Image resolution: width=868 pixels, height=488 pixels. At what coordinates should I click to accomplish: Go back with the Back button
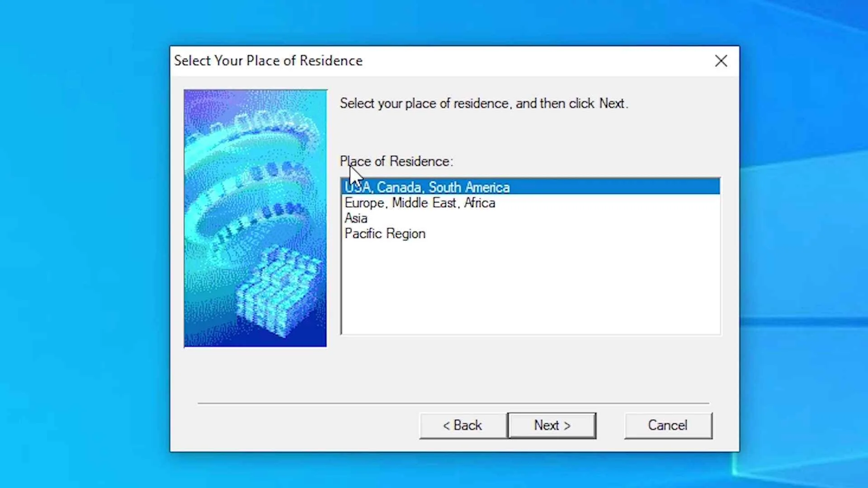[463, 425]
